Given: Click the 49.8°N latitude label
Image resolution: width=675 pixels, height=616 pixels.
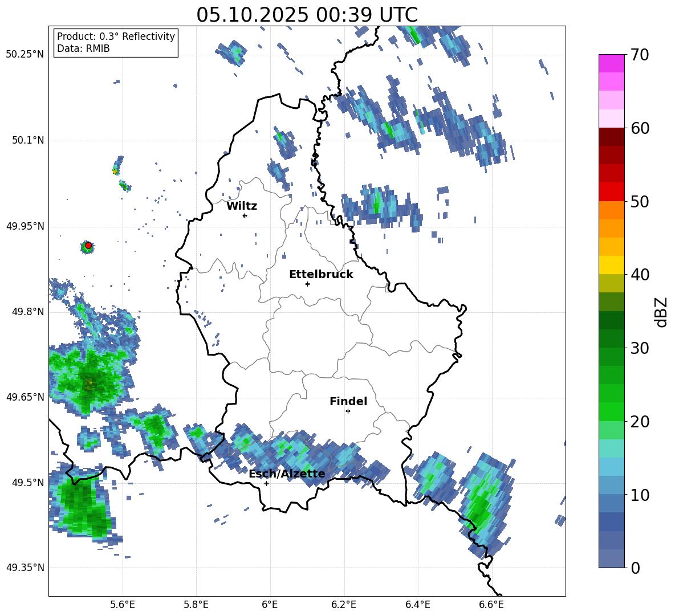Looking at the screenshot, I should pyautogui.click(x=27, y=312).
